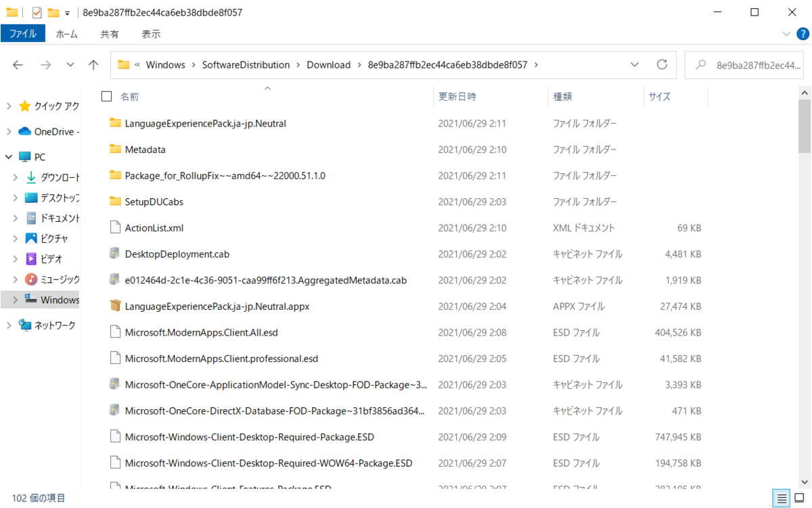Go forward with the forward arrow

pyautogui.click(x=45, y=65)
